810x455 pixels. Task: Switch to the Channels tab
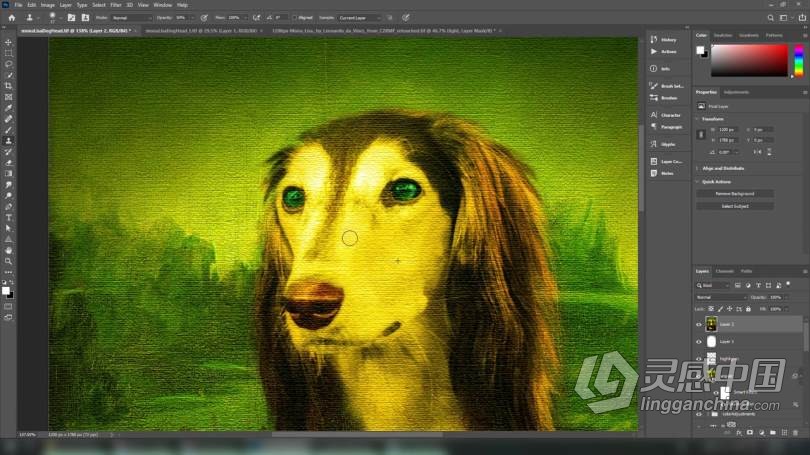pos(724,271)
